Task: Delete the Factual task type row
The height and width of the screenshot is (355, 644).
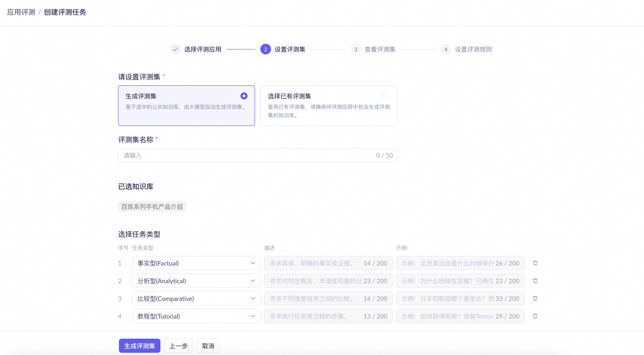Action: 535,263
